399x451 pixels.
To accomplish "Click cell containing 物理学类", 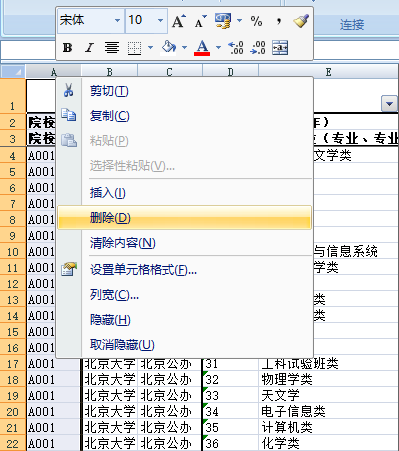I will tap(329, 379).
